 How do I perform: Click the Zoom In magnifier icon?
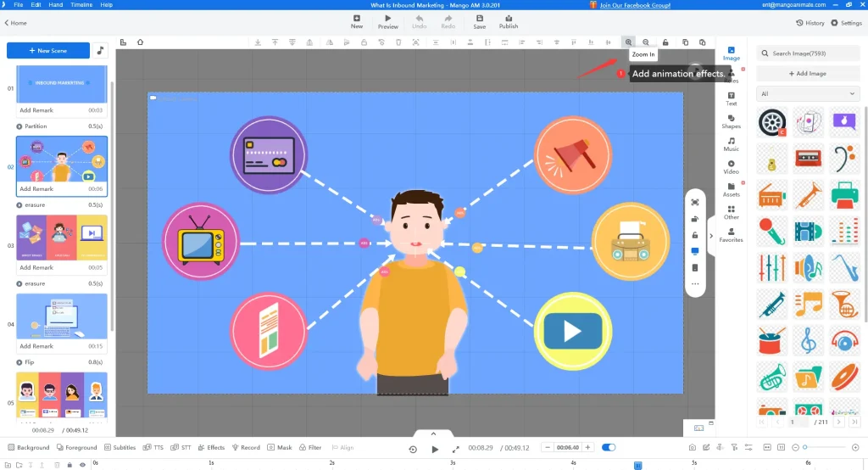628,42
